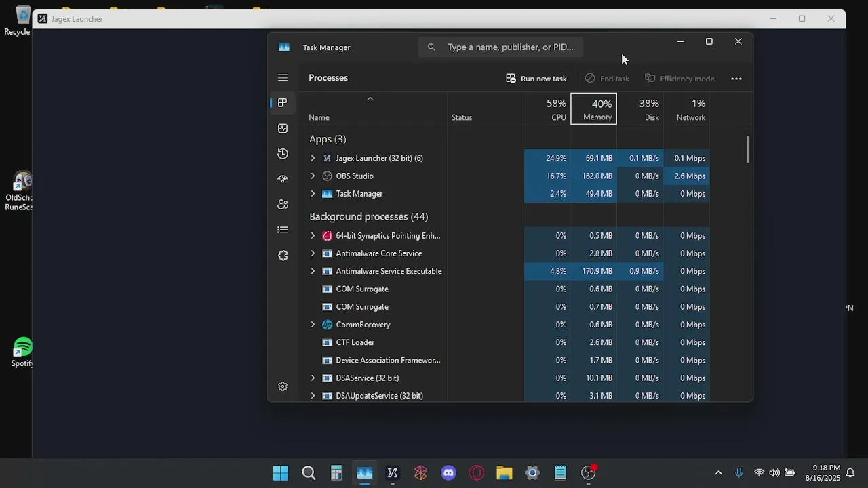The width and height of the screenshot is (868, 488).
Task: Switch to Jagex Launcher taskbar icon
Action: (x=393, y=473)
